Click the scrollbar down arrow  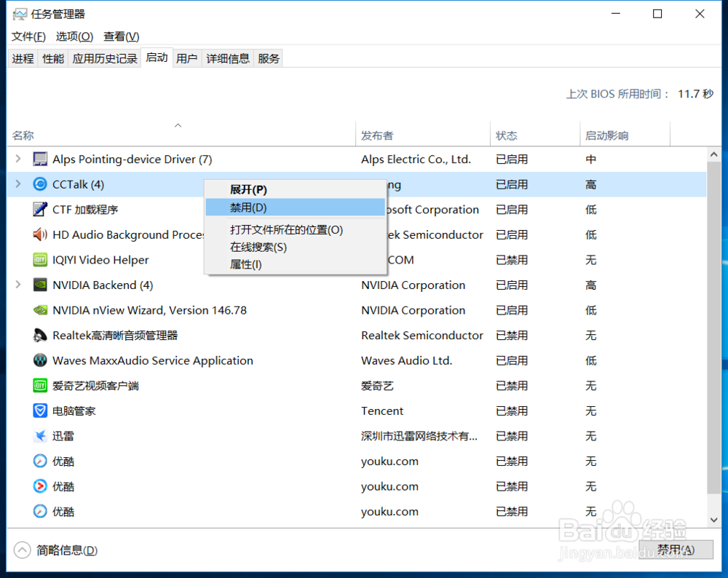[x=714, y=520]
